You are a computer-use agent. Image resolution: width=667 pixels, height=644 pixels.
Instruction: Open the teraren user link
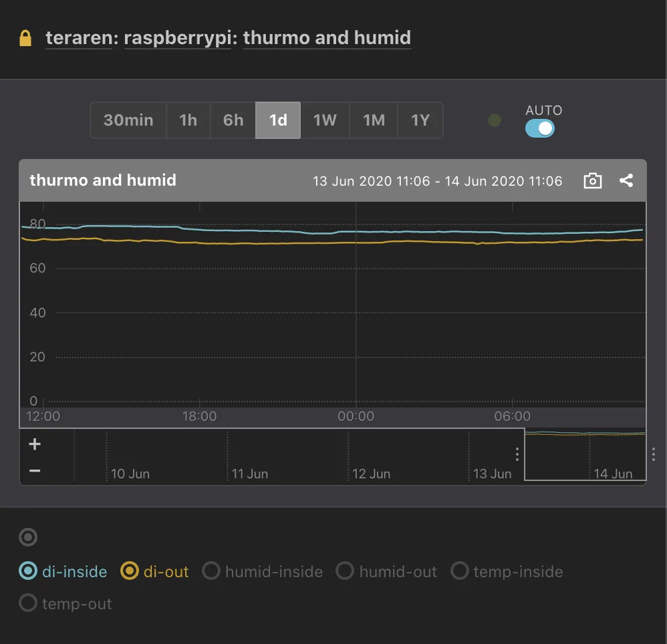click(x=78, y=38)
